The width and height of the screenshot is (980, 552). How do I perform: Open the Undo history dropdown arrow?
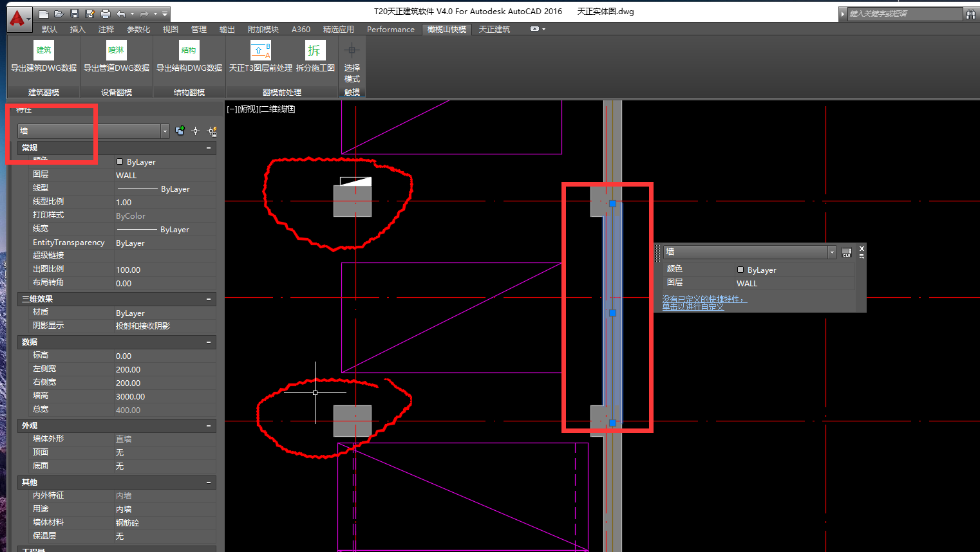pos(132,14)
